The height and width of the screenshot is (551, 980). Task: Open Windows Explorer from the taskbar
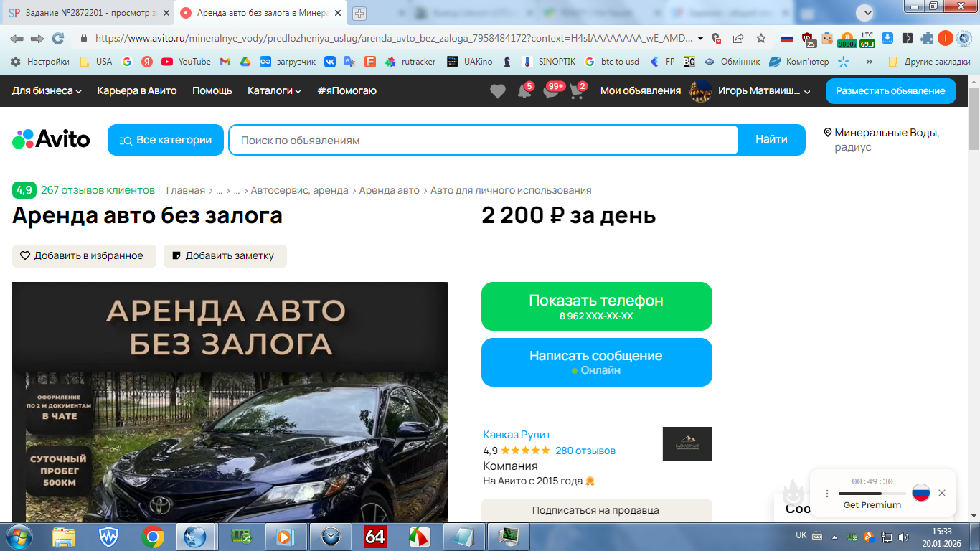pos(63,537)
